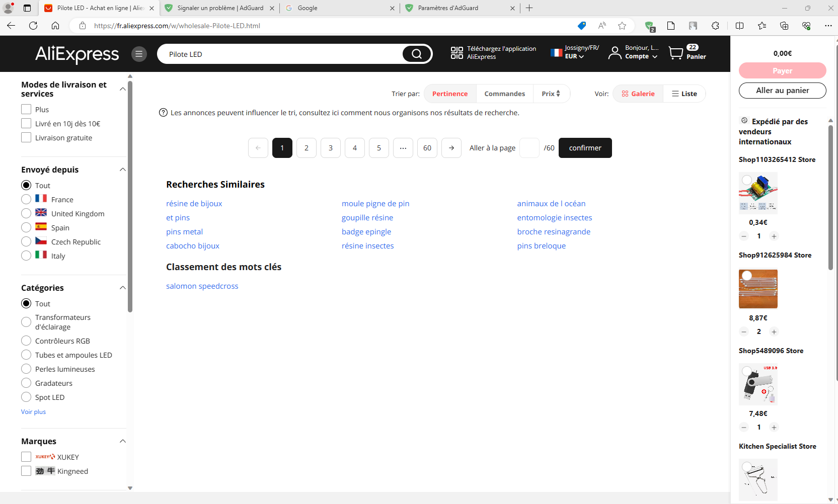Select France under Envoyé depuis

tap(26, 199)
